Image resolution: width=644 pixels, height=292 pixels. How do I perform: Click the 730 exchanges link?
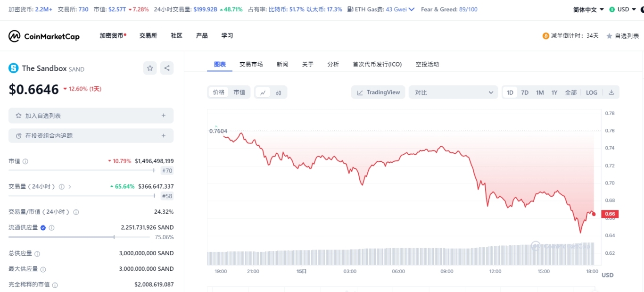click(83, 9)
